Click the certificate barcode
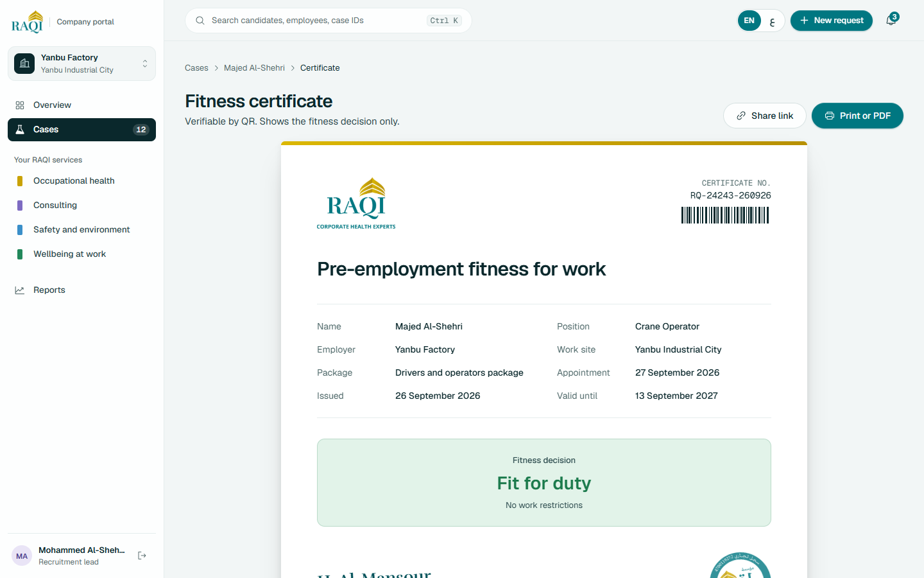This screenshot has height=578, width=924. [725, 215]
